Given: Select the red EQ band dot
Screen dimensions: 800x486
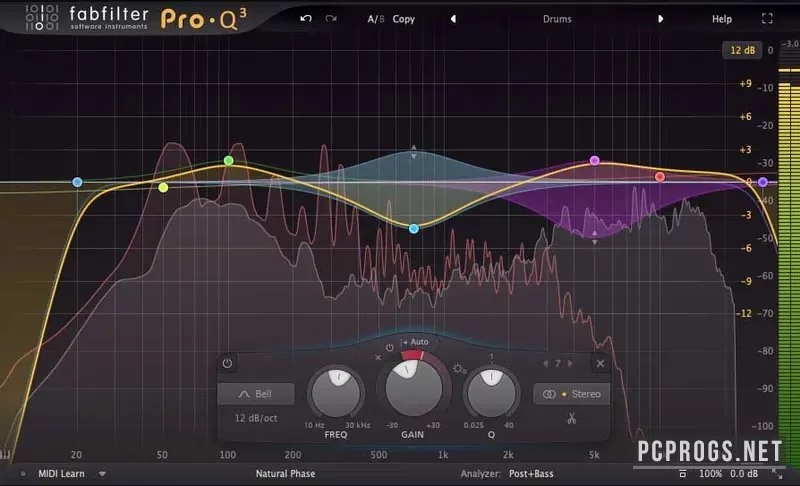Looking at the screenshot, I should pos(660,177).
